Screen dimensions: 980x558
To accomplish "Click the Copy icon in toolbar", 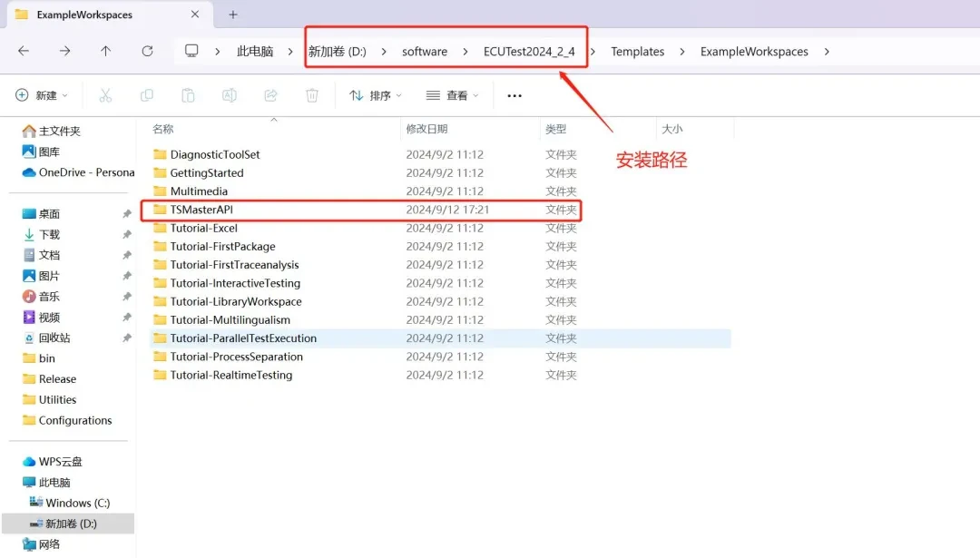I will pos(147,95).
